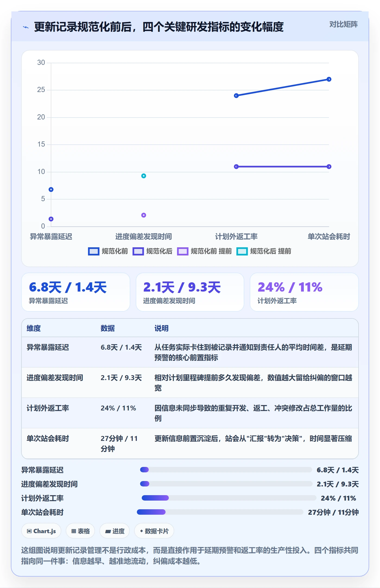This screenshot has width=380, height=588.
Task: Click the 单次站会耗时 data point at 27
Action: [x=329, y=79]
